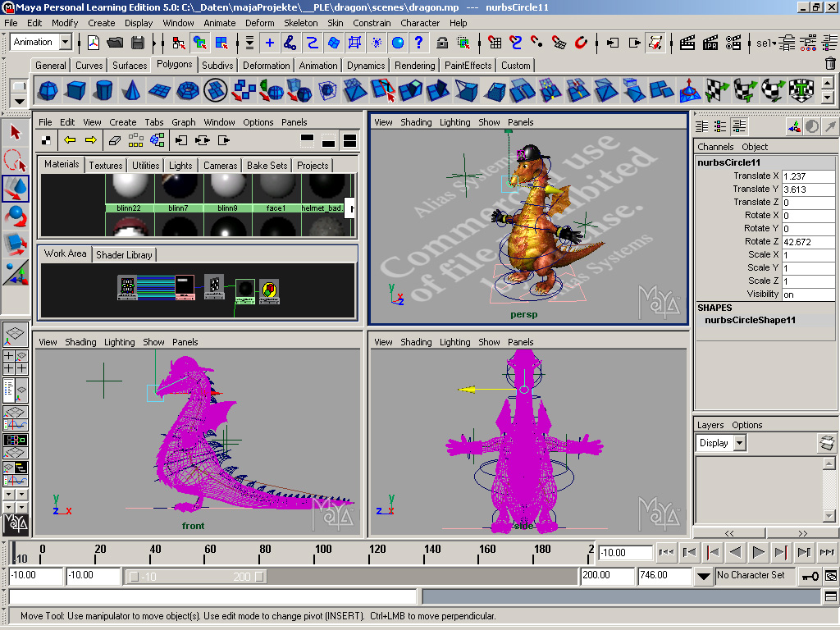Click the blinn22 material swatch

[x=130, y=186]
